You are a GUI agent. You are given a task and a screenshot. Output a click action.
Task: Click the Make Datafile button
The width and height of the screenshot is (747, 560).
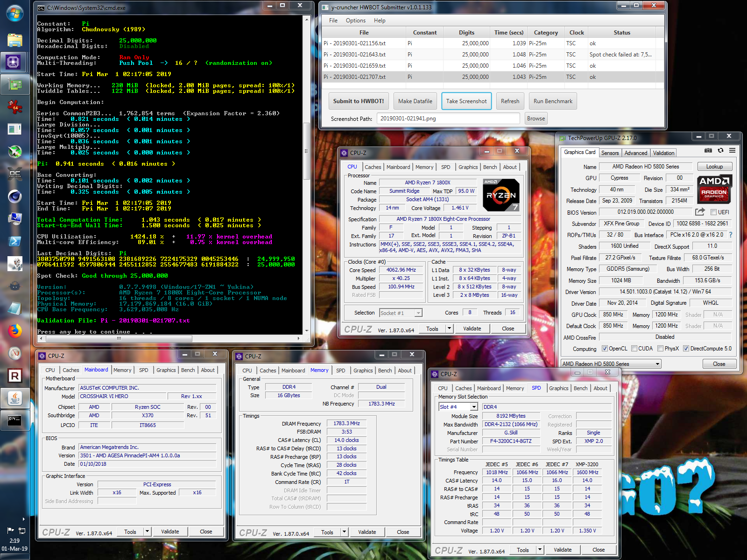[415, 101]
